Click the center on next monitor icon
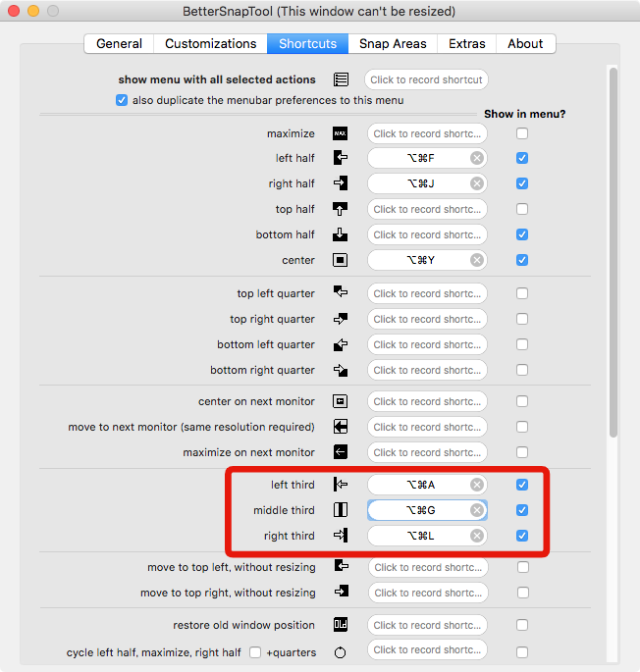 point(341,401)
